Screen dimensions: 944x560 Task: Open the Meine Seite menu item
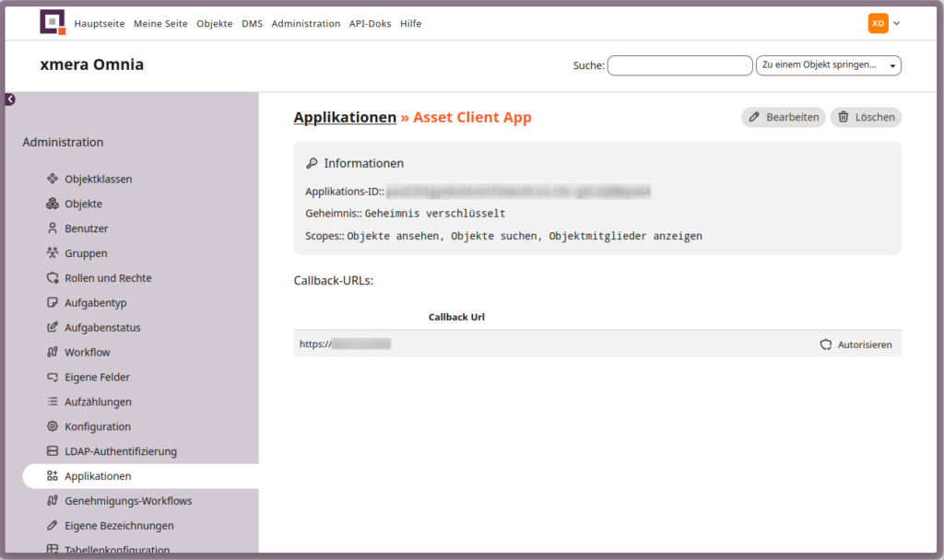tap(160, 23)
